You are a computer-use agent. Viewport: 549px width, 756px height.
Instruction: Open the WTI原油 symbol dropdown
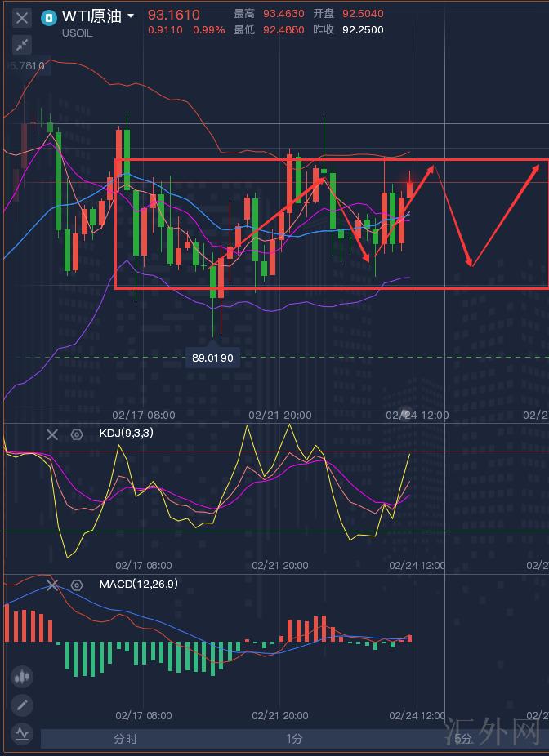pos(131,16)
